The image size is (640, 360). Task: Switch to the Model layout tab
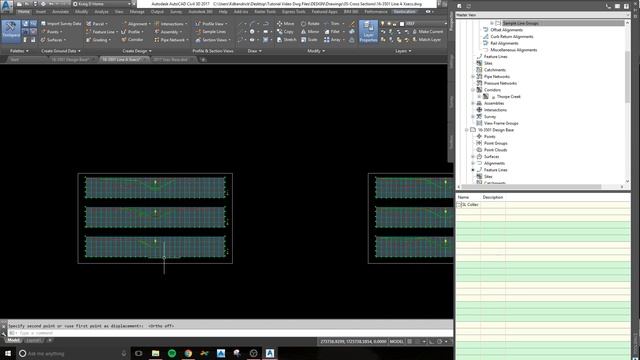[x=13, y=340]
